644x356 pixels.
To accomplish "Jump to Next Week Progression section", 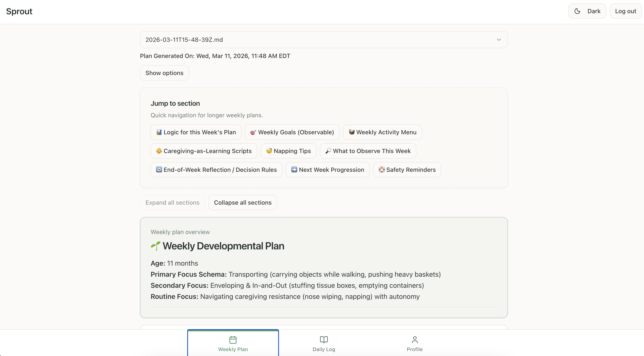I will [x=328, y=170].
